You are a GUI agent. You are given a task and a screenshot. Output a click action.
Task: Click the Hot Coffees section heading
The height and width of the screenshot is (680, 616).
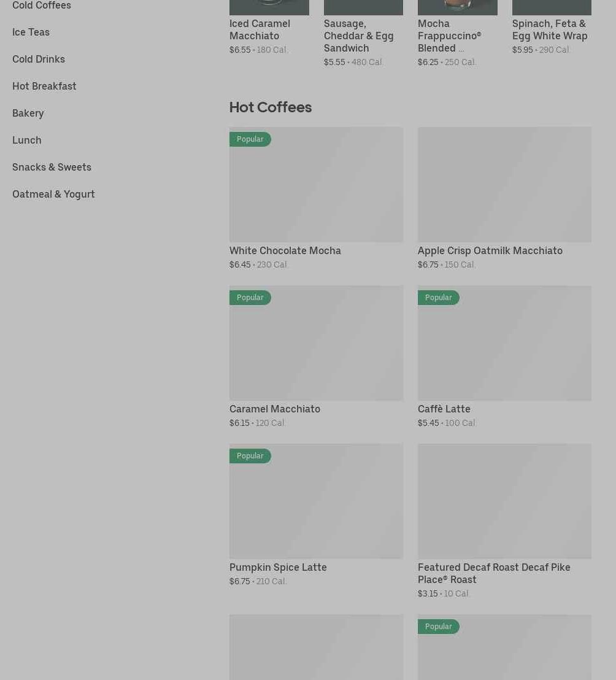click(271, 107)
